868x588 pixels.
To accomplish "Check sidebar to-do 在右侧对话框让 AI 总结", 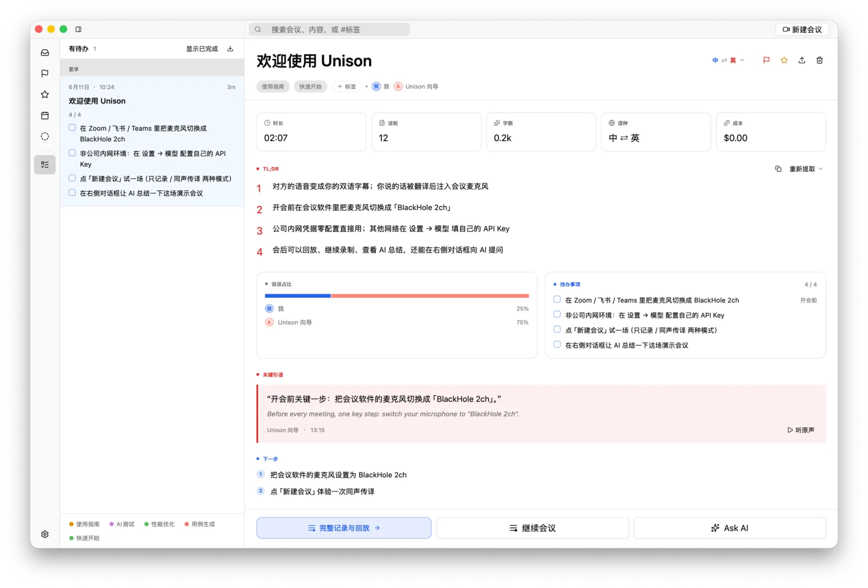I will pos(72,193).
